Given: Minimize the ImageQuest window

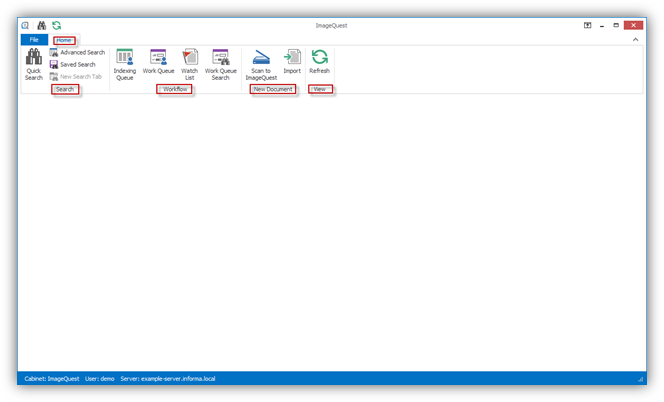Looking at the screenshot, I should click(602, 25).
